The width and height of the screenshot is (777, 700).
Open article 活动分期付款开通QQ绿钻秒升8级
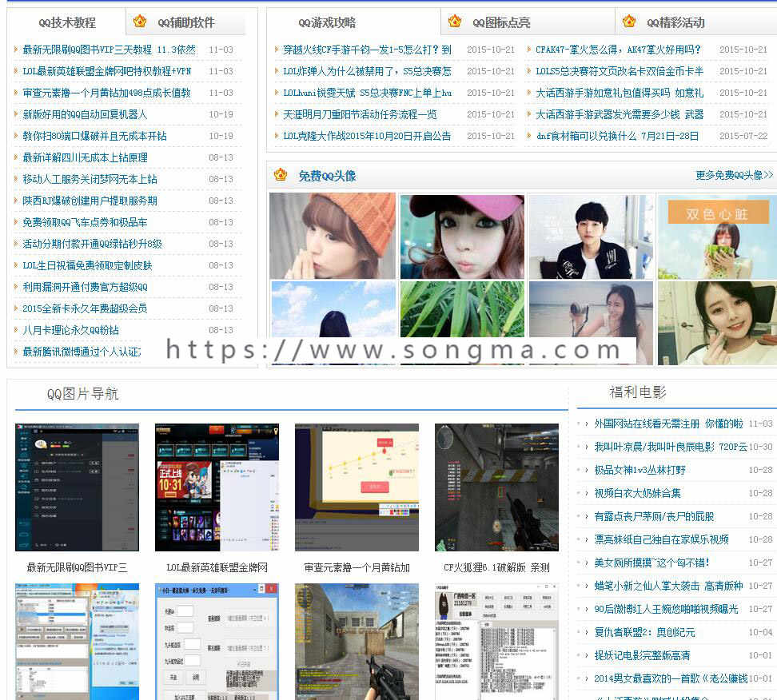pos(92,244)
